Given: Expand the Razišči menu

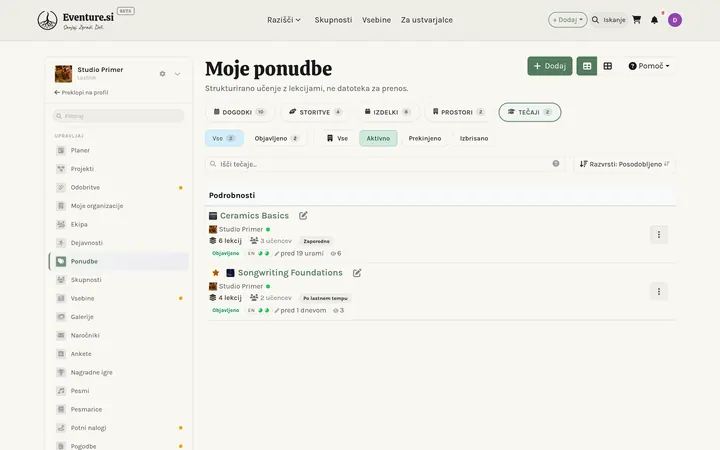Looking at the screenshot, I should (284, 20).
